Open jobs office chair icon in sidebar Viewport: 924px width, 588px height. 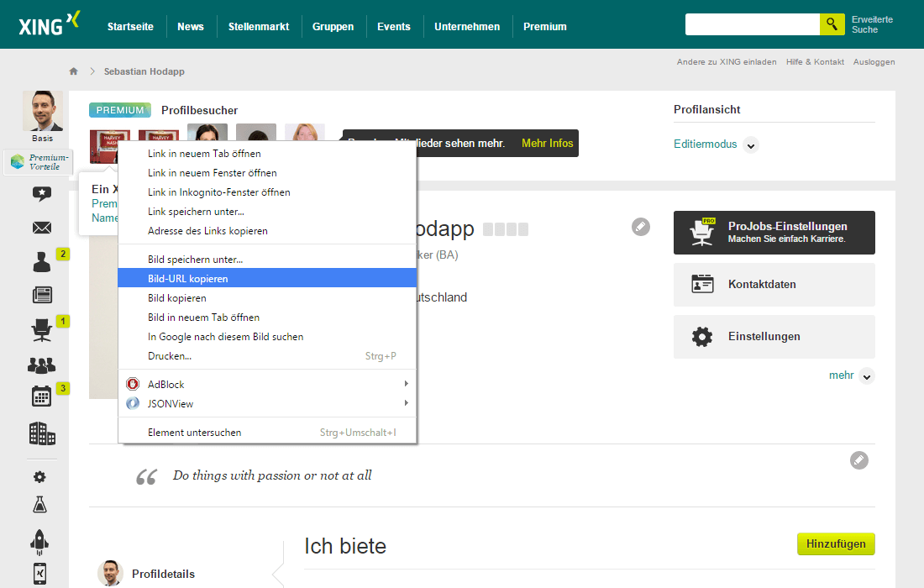click(x=42, y=330)
